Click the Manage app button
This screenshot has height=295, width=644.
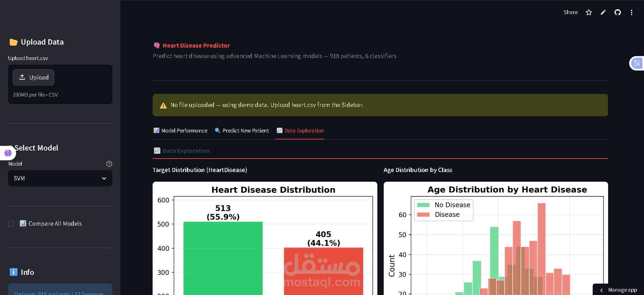click(x=618, y=290)
